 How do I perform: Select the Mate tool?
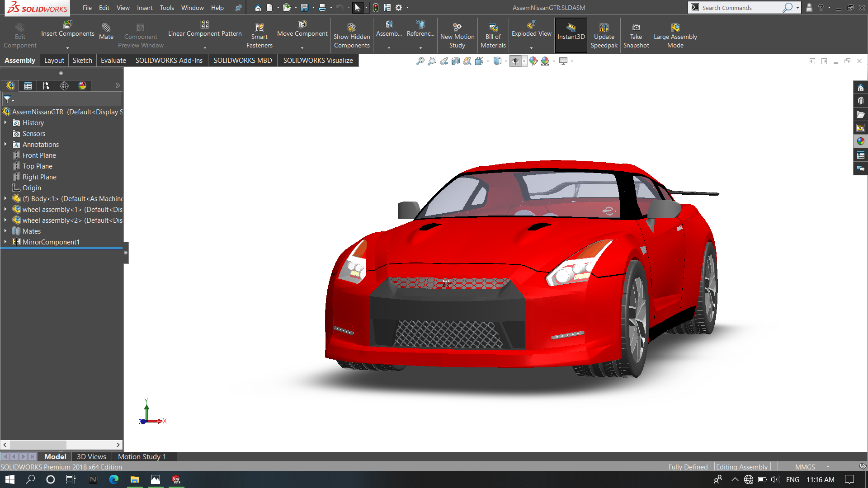[x=106, y=32]
